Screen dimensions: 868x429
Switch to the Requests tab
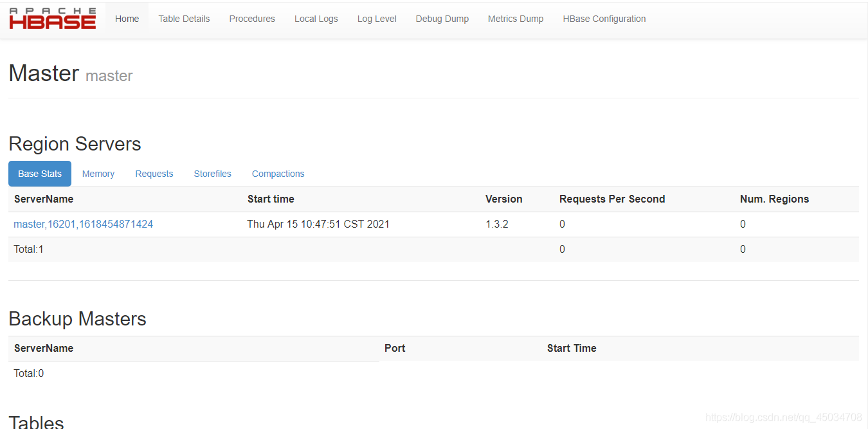154,174
